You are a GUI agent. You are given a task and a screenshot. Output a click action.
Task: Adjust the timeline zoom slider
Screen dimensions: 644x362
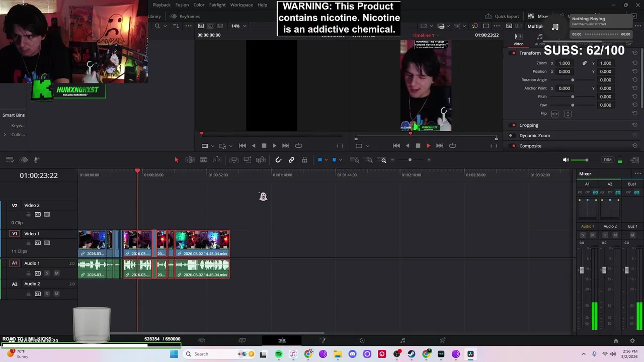(x=410, y=160)
